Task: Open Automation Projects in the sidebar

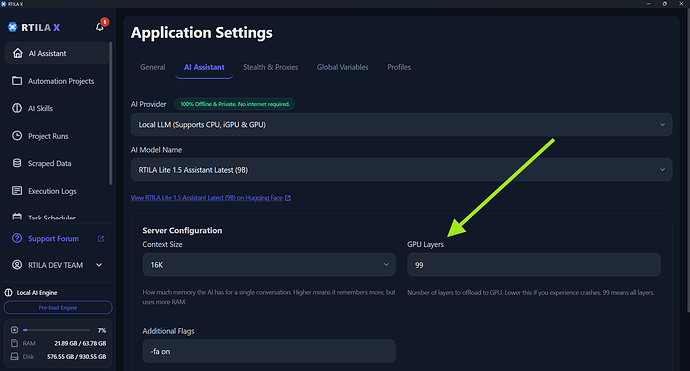Action: click(x=57, y=81)
